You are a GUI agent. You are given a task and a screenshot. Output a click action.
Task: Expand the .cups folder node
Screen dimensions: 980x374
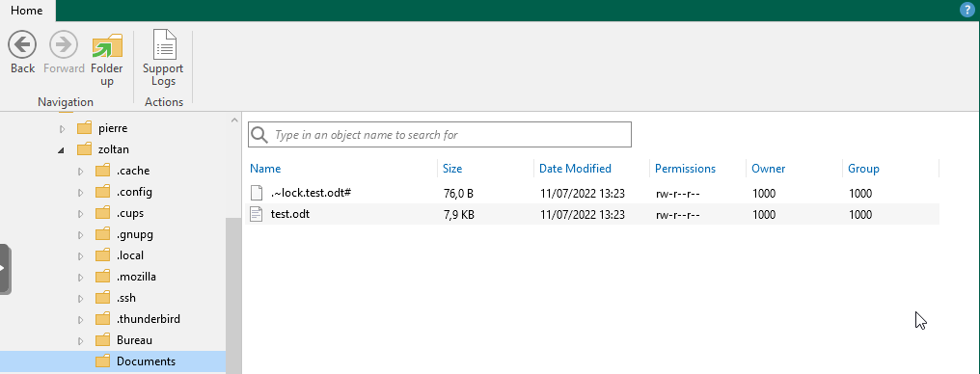click(x=80, y=214)
